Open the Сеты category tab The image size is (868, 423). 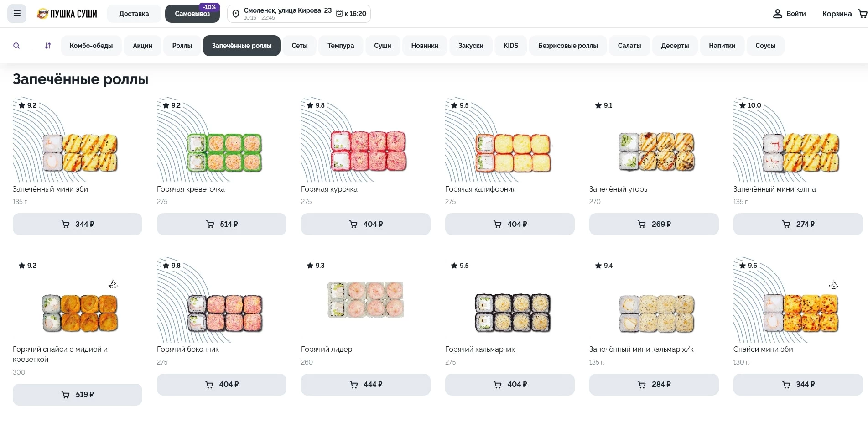click(x=299, y=46)
